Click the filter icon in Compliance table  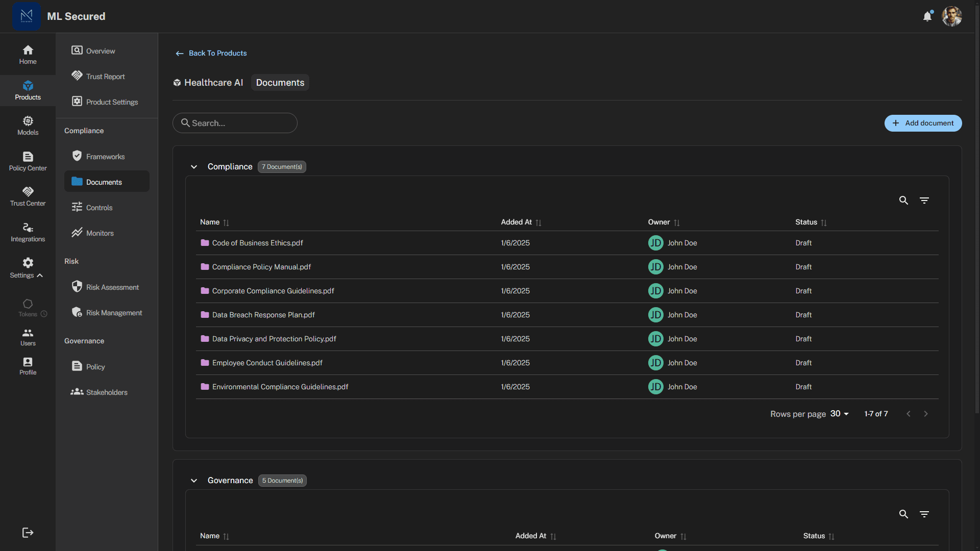tap(924, 201)
